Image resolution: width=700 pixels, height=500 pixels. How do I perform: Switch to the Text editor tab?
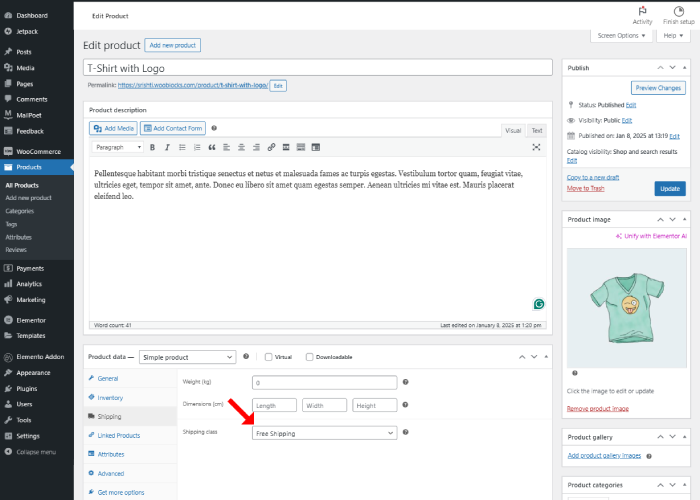pos(537,130)
